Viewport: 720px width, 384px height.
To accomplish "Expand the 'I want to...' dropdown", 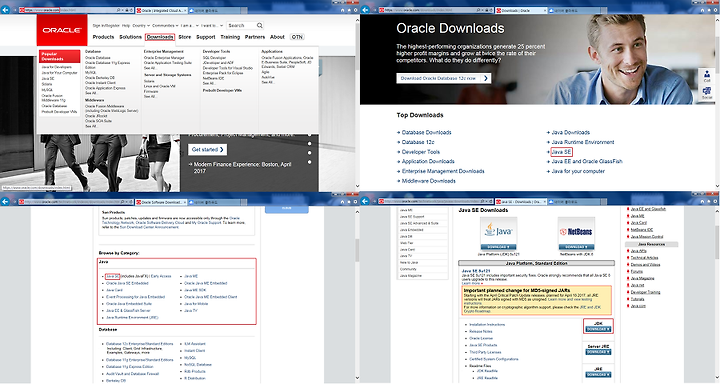I will (212, 26).
